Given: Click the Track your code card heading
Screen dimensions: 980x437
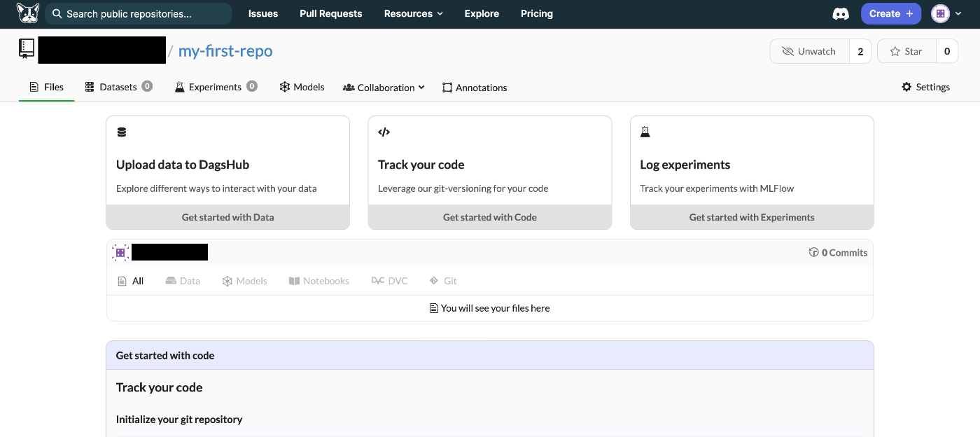Looking at the screenshot, I should pyautogui.click(x=421, y=165).
